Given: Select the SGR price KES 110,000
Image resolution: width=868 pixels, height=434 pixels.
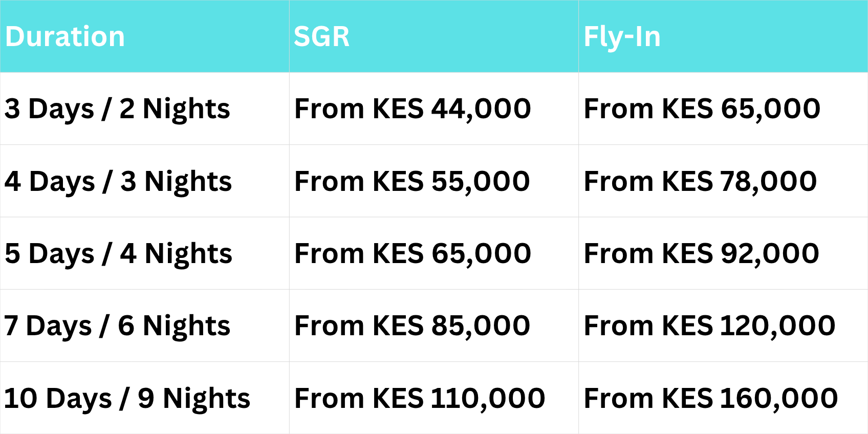Looking at the screenshot, I should [x=420, y=399].
